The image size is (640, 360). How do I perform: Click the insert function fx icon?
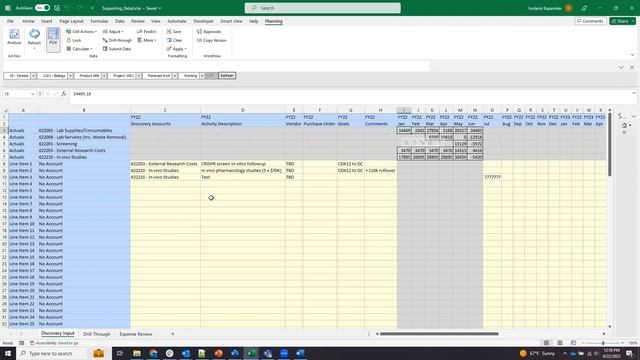click(64, 94)
